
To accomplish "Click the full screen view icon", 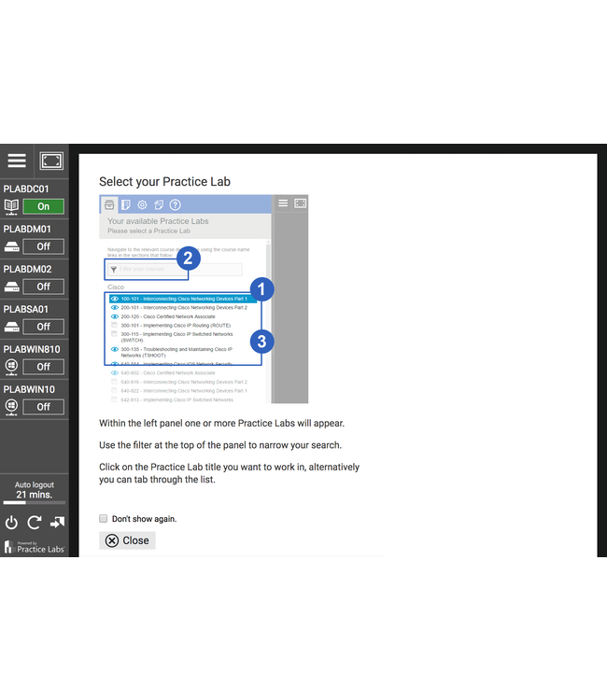I will click(51, 161).
